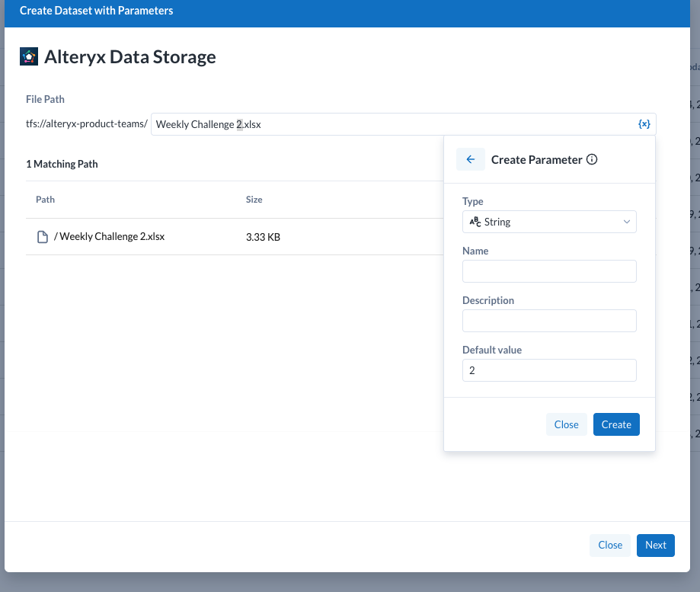The image size is (700, 592).
Task: Expand the Type dropdown chevron
Action: click(626, 222)
